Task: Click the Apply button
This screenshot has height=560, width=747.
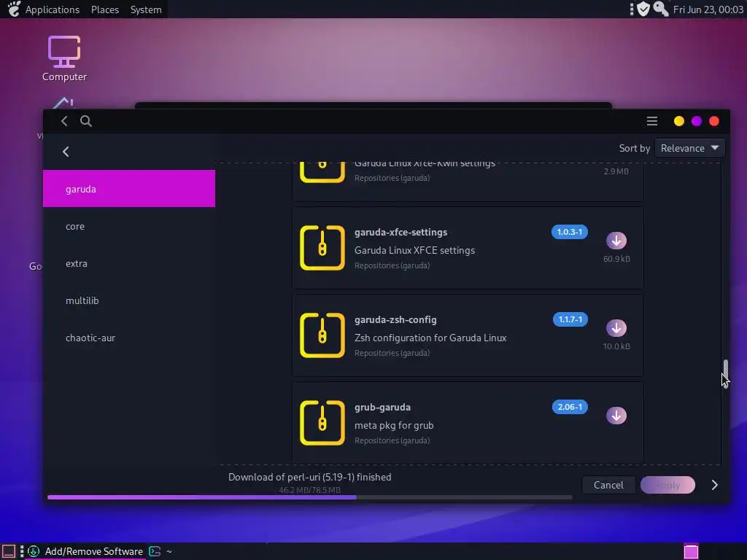Action: [667, 485]
